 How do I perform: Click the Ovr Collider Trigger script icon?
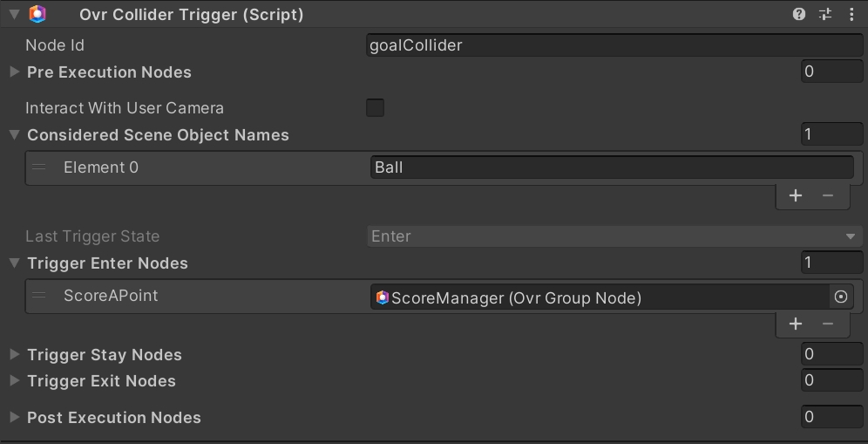pos(37,14)
